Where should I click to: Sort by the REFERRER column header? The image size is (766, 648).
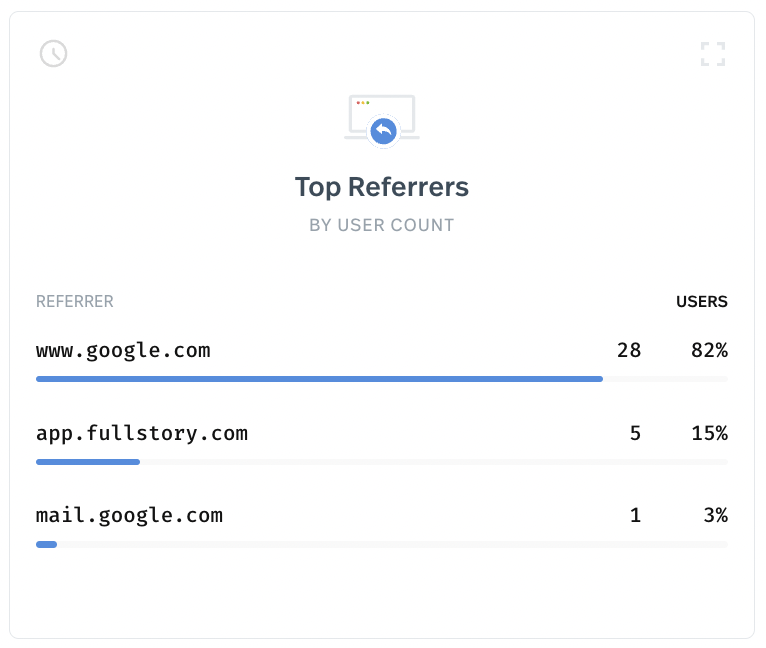pyautogui.click(x=75, y=302)
